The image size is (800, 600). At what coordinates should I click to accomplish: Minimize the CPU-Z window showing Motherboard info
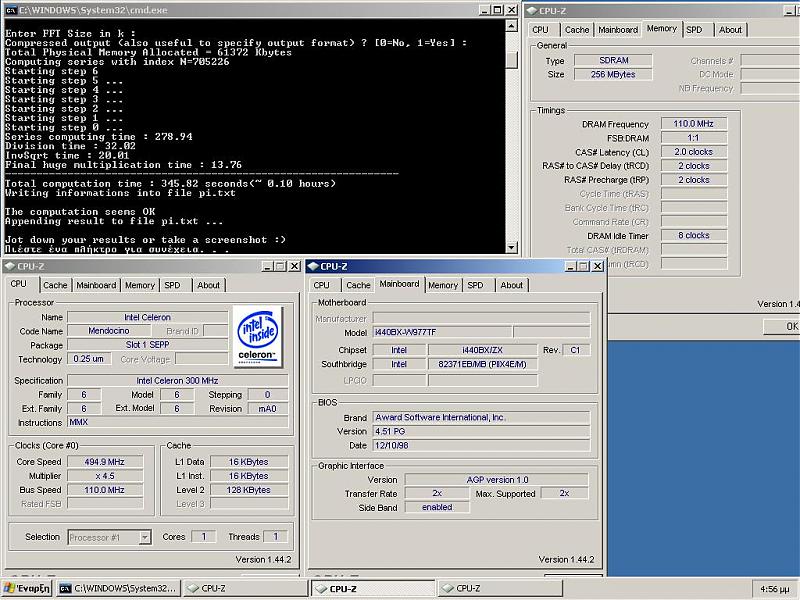571,266
